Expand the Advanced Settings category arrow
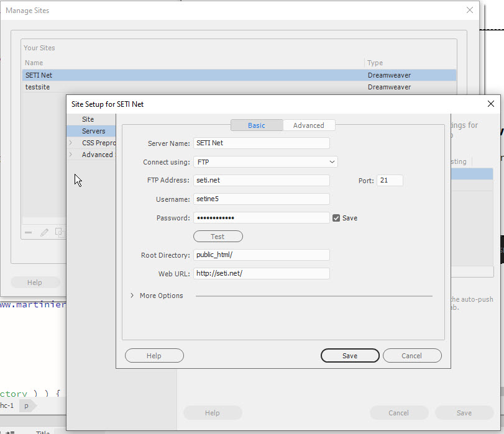 click(x=70, y=155)
